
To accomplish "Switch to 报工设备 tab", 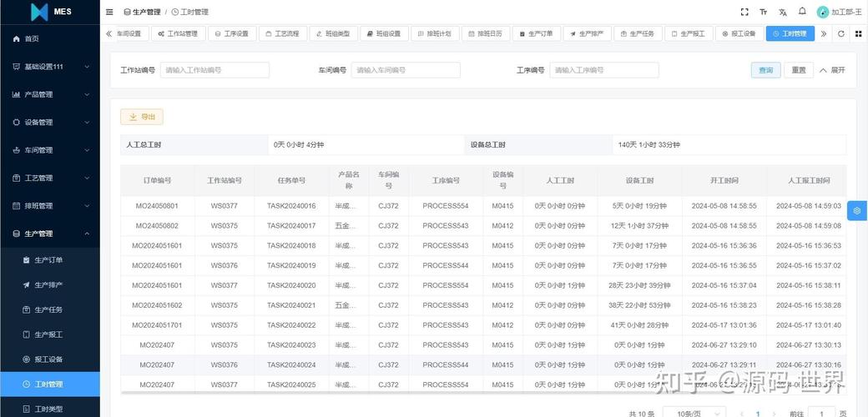I will click(739, 33).
